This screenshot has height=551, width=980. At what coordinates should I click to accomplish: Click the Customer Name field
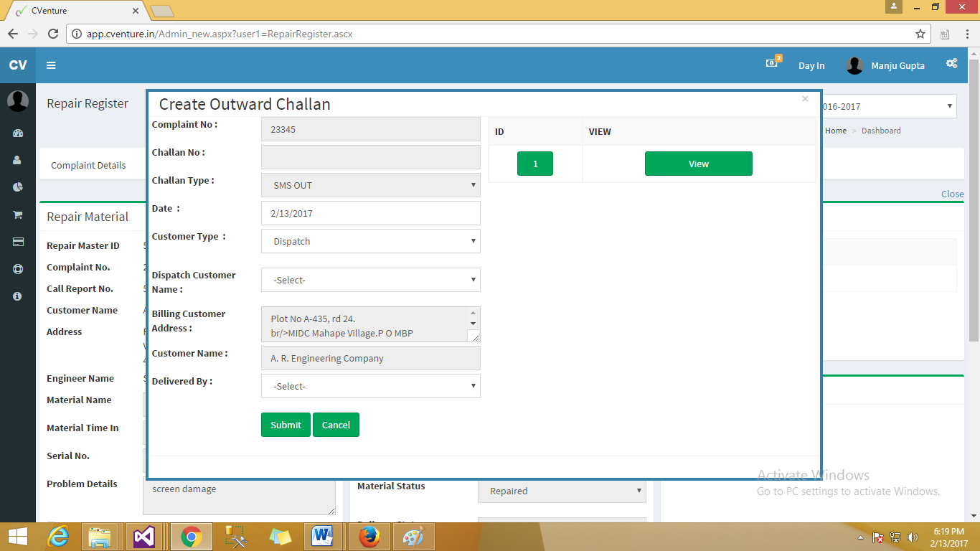click(x=371, y=358)
